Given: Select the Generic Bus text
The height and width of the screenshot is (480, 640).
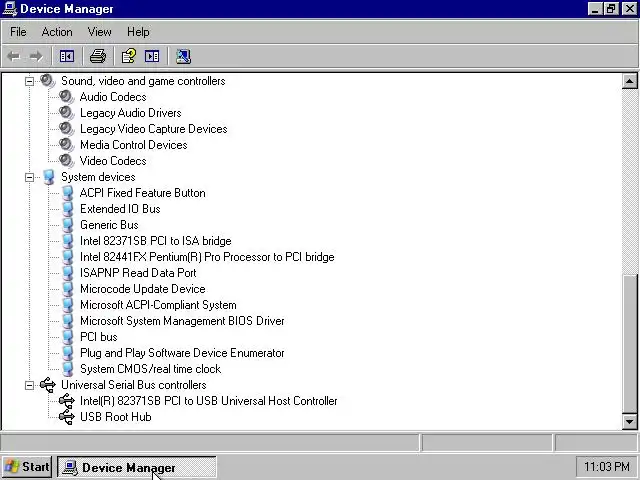Looking at the screenshot, I should (109, 225).
